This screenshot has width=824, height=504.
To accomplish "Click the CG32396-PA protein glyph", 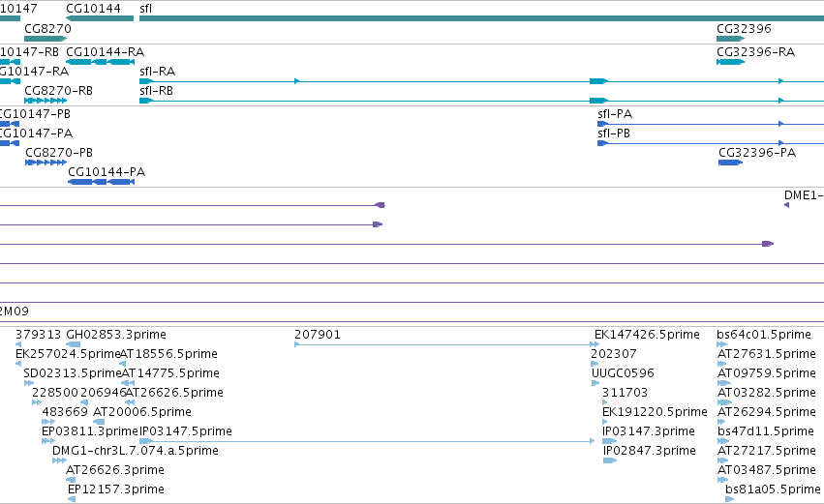I will coord(730,163).
